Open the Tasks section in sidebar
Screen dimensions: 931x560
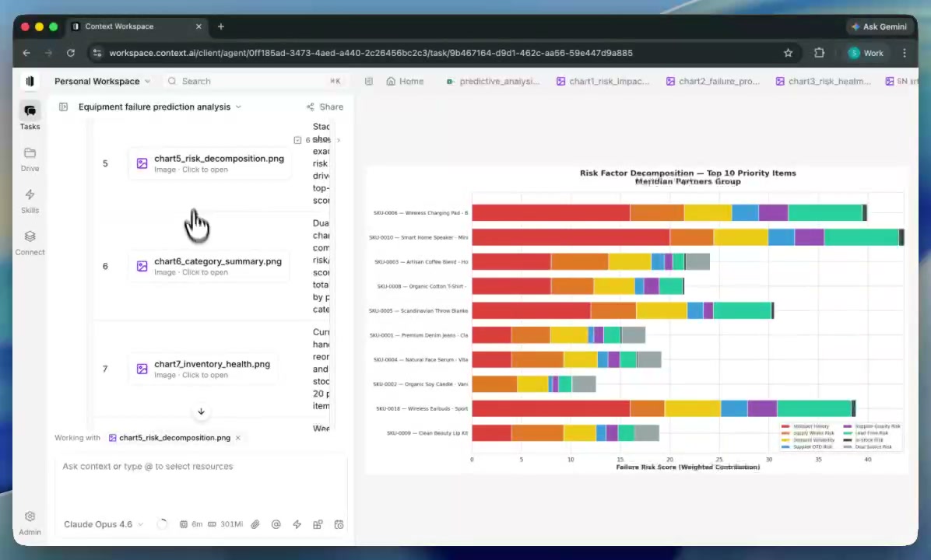point(30,116)
